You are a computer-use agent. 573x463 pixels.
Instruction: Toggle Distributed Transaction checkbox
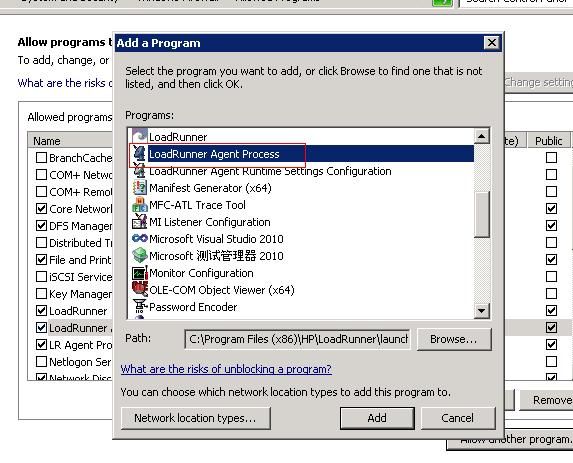point(41,243)
